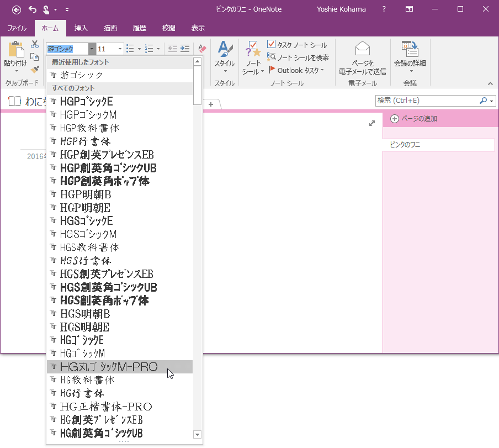Choose font HGSゴシックM
The width and height of the screenshot is (499, 448).
120,234
